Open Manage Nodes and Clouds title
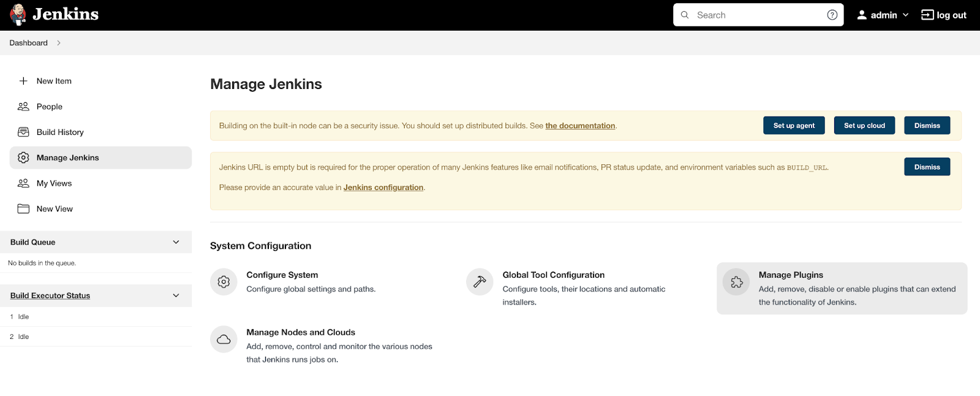 point(301,332)
